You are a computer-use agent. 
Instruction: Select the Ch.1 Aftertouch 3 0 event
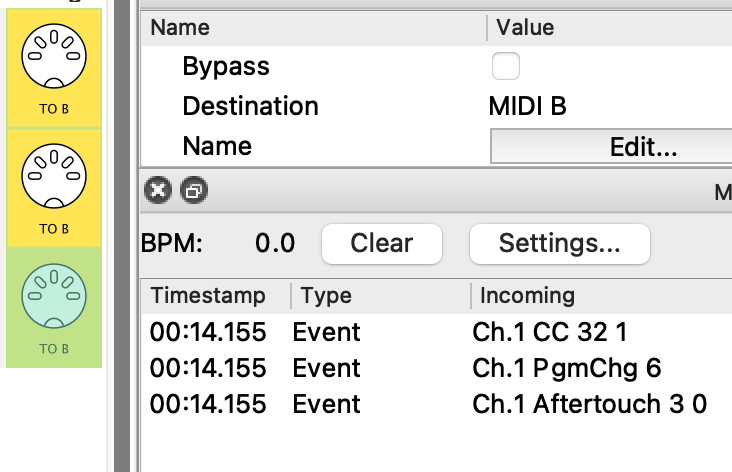pyautogui.click(x=589, y=404)
